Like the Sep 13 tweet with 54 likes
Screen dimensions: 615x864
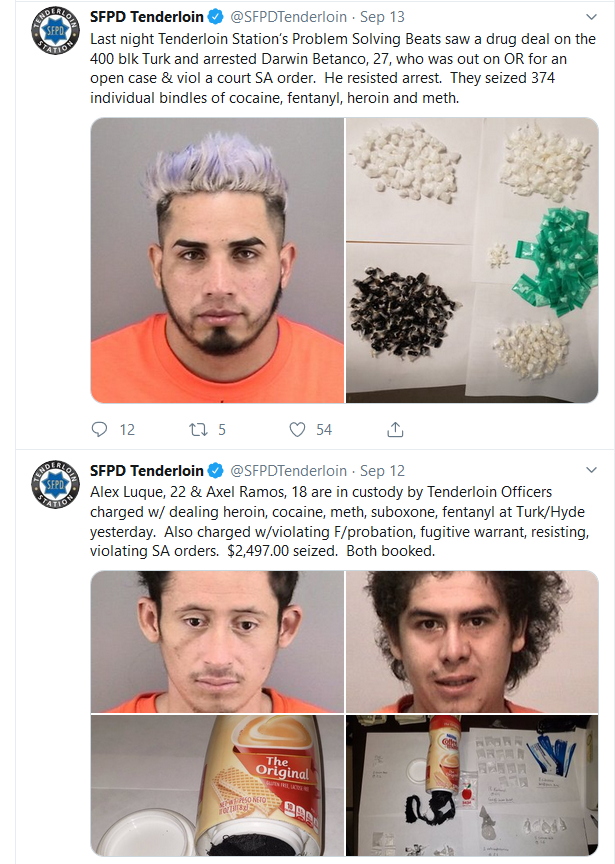pos(297,429)
